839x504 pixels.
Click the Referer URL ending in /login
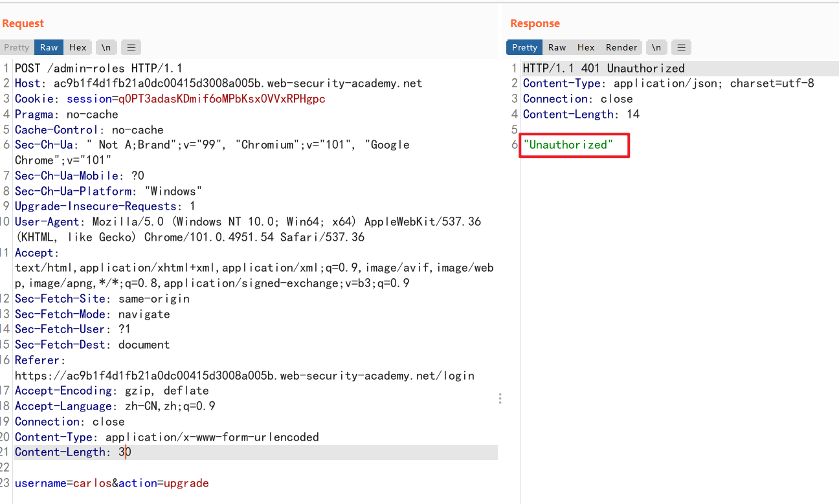click(x=245, y=375)
